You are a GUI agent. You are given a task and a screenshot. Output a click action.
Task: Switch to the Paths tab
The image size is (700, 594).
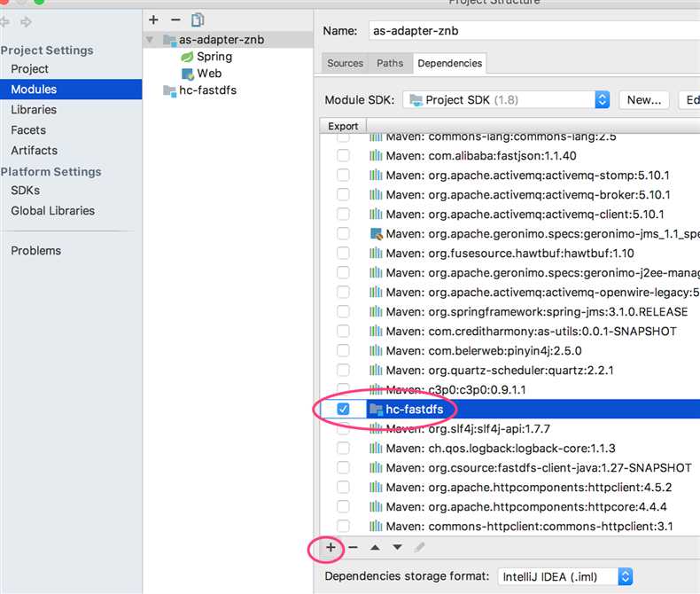(390, 64)
